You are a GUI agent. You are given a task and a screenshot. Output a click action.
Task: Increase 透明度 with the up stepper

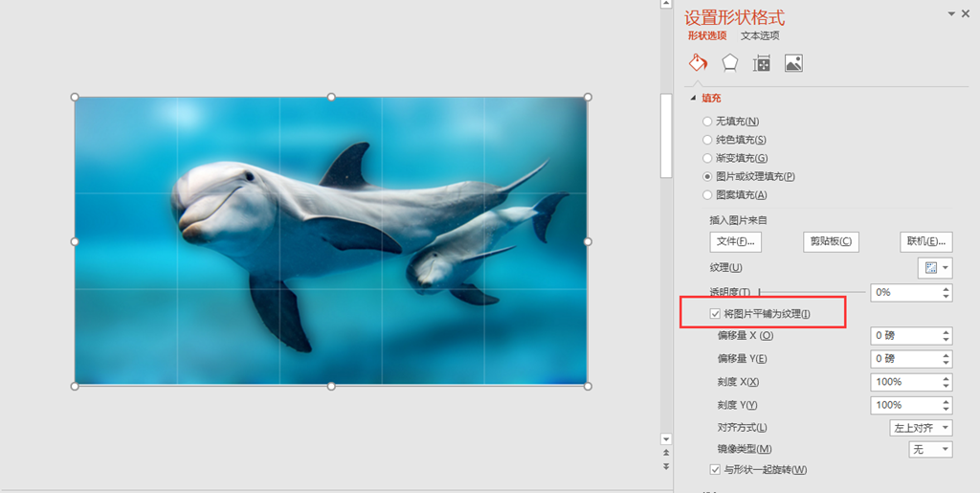click(947, 288)
